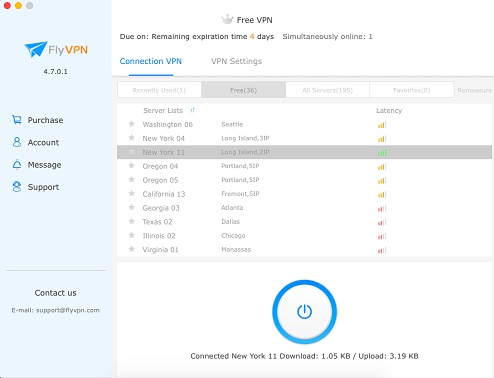The width and height of the screenshot is (494, 378).
Task: Switch to the Connection VPN tab
Action: [151, 61]
